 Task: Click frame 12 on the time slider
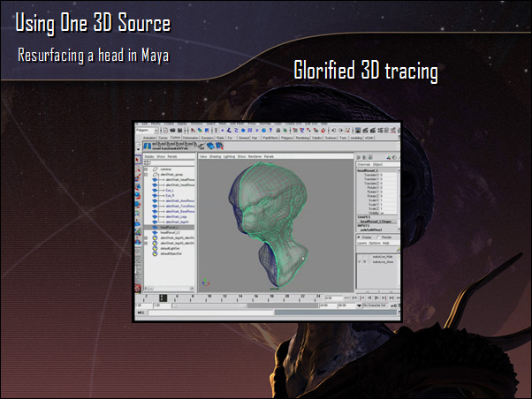click(x=224, y=297)
